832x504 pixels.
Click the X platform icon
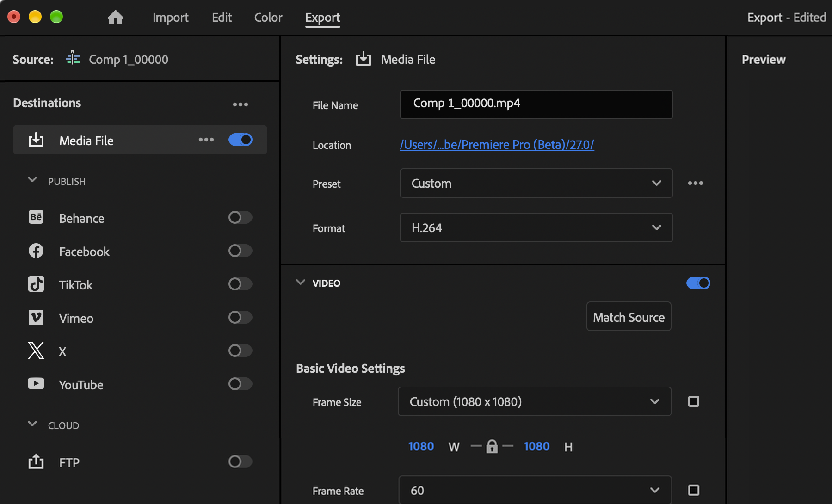click(x=36, y=350)
